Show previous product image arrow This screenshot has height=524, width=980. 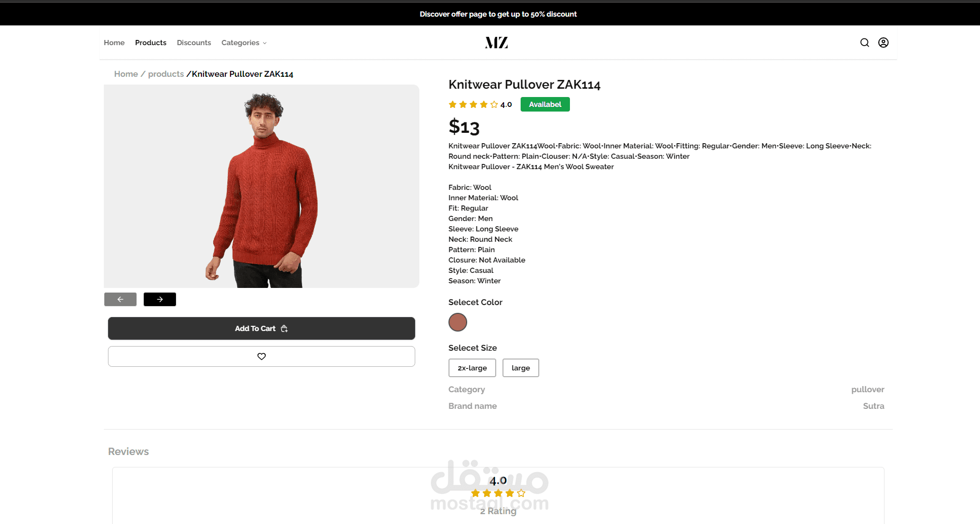(120, 299)
